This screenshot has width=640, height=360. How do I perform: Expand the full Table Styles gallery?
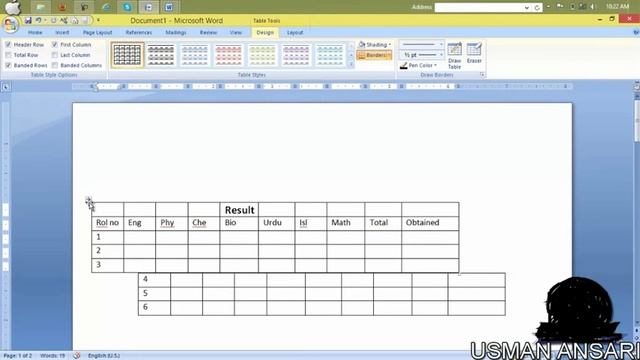[x=351, y=64]
